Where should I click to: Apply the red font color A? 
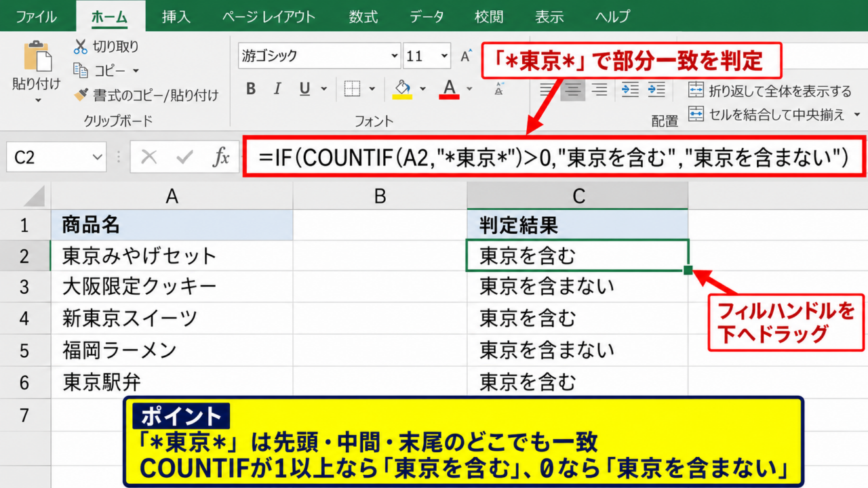[449, 89]
